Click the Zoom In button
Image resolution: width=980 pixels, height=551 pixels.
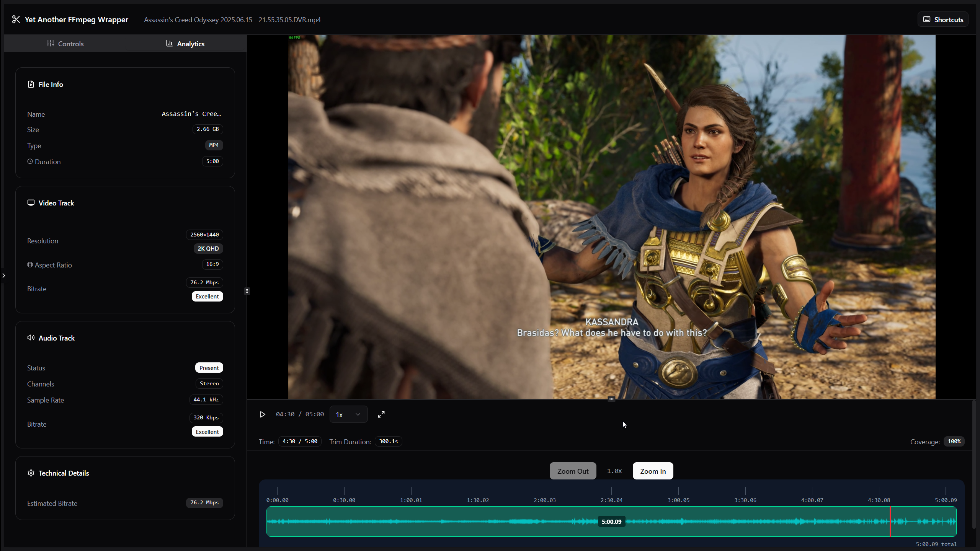653,471
